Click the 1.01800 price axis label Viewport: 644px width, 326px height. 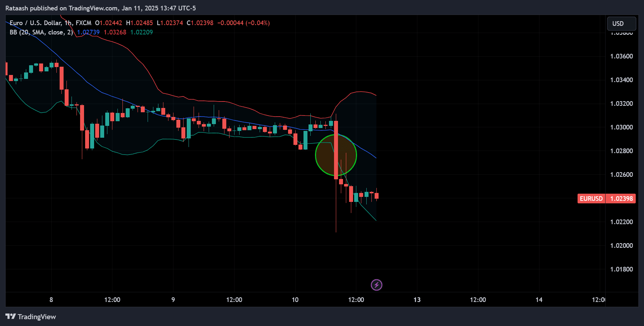[x=622, y=269]
